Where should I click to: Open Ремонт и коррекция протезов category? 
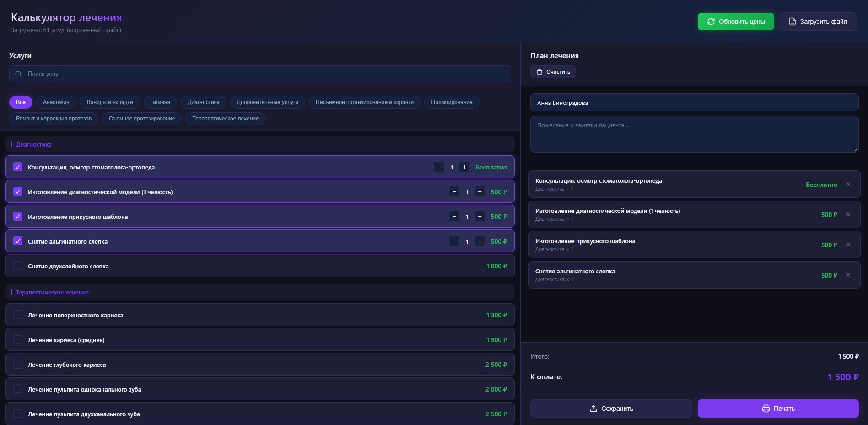pos(54,119)
